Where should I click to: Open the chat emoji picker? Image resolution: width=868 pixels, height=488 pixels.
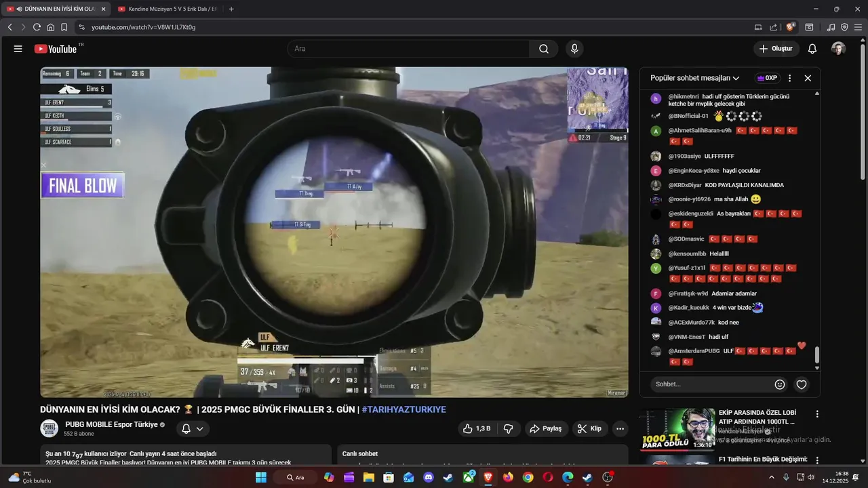pyautogui.click(x=780, y=384)
